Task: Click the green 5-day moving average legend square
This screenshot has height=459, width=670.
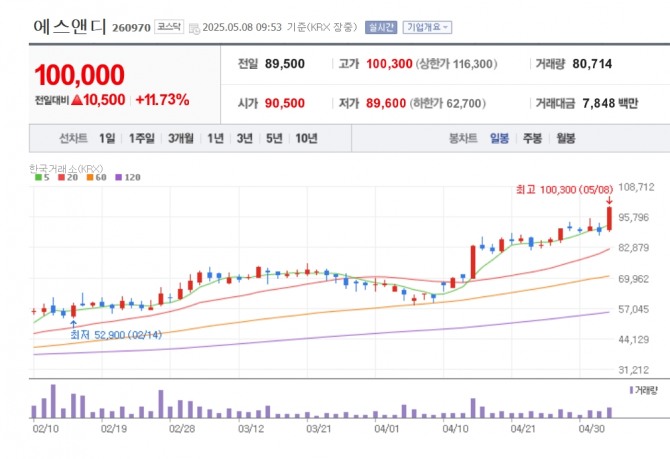Action: point(38,177)
